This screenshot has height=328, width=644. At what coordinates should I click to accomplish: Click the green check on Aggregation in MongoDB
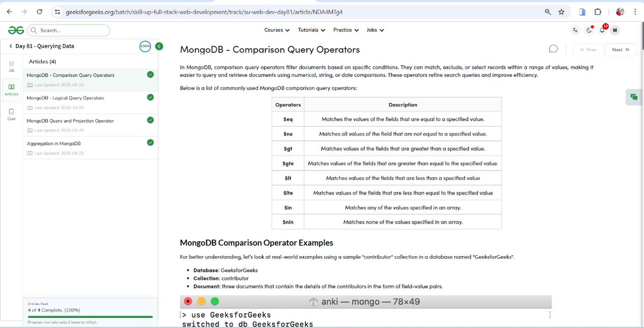(x=150, y=142)
